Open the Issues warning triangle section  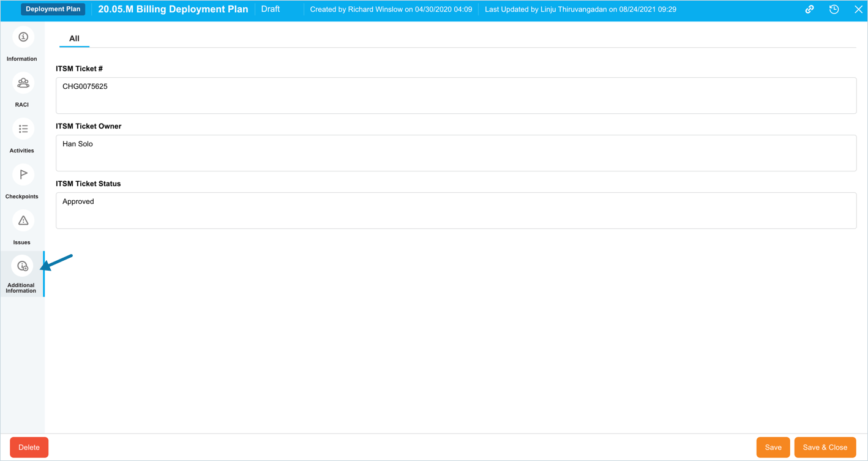click(x=23, y=221)
